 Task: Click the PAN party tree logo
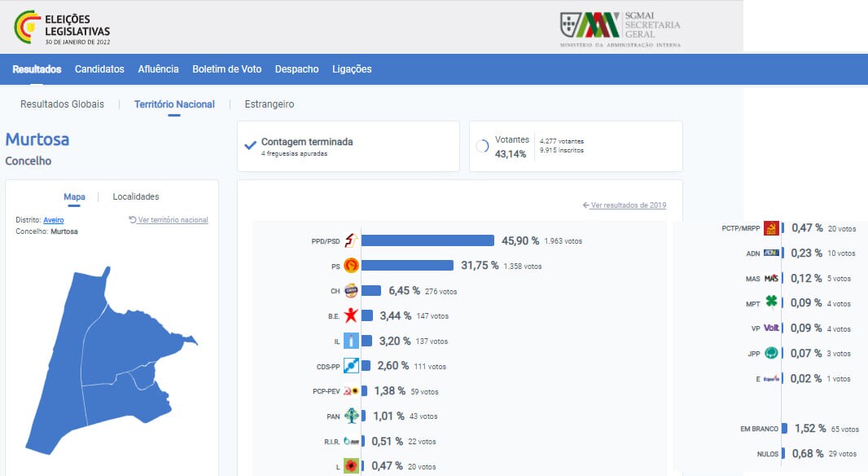tap(351, 416)
